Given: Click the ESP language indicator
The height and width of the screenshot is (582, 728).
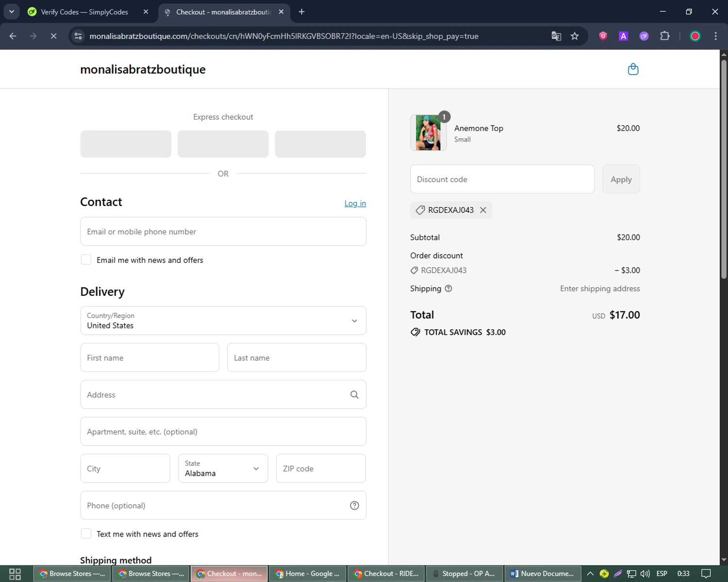Looking at the screenshot, I should pyautogui.click(x=662, y=574).
